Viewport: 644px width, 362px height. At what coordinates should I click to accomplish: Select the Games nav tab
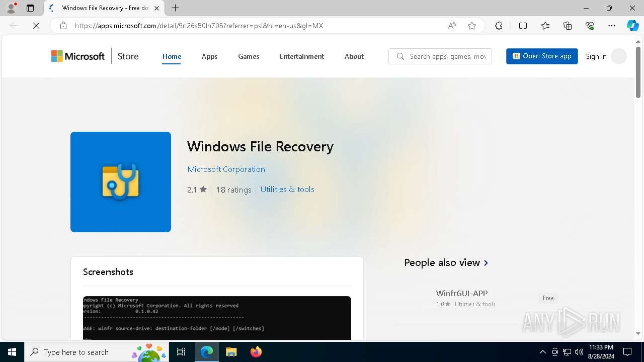(249, 56)
